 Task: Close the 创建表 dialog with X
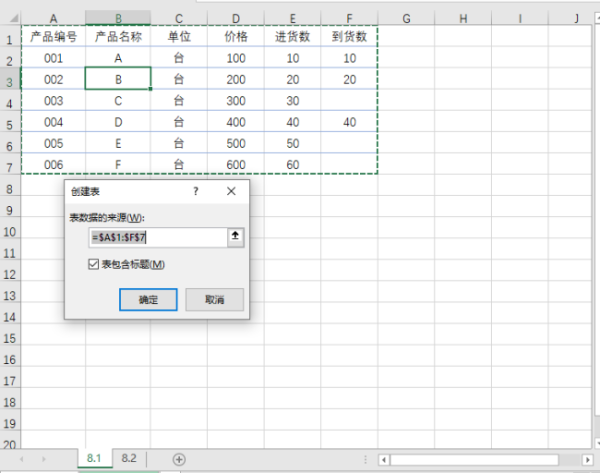click(231, 190)
